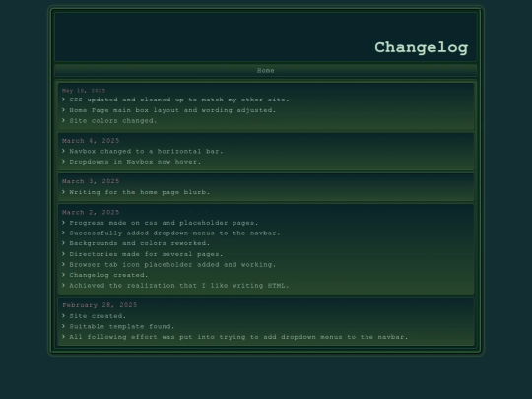This screenshot has height=399, width=532.
Task: Click 'Successfully added dropdown menus' entry
Action: point(174,233)
